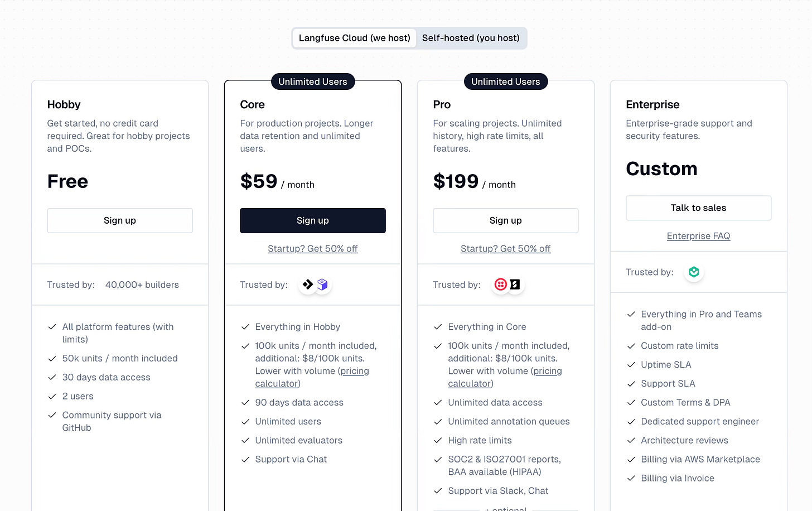
Task: Click the Talk to sales button
Action: [698, 208]
